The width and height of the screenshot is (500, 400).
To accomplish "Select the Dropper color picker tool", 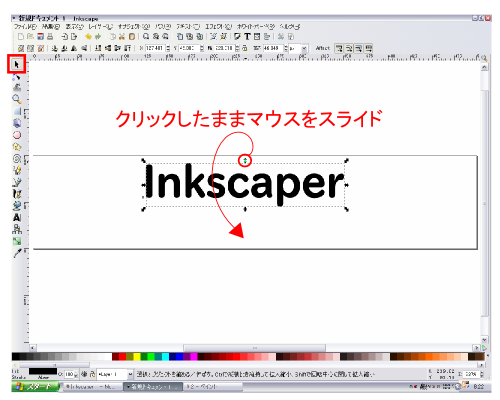I will click(x=17, y=253).
